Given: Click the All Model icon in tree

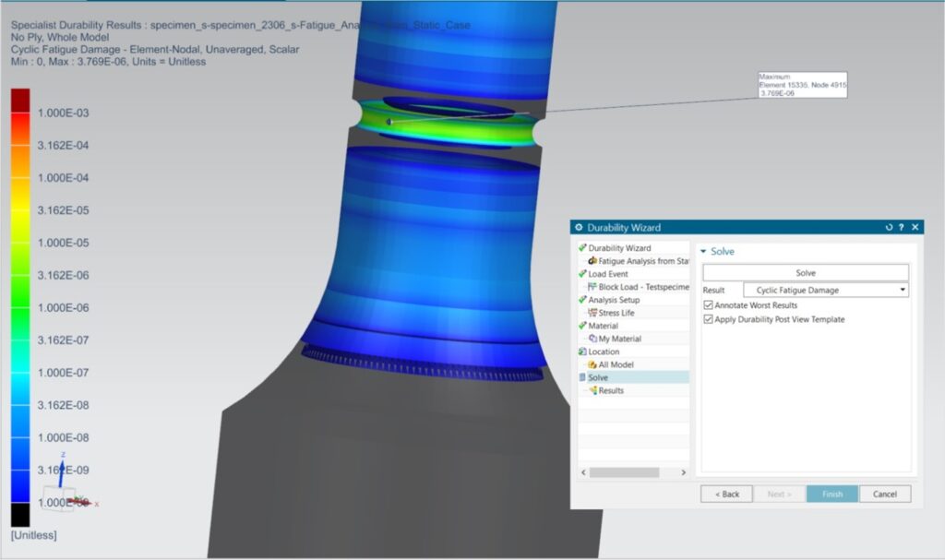Looking at the screenshot, I should (x=592, y=364).
